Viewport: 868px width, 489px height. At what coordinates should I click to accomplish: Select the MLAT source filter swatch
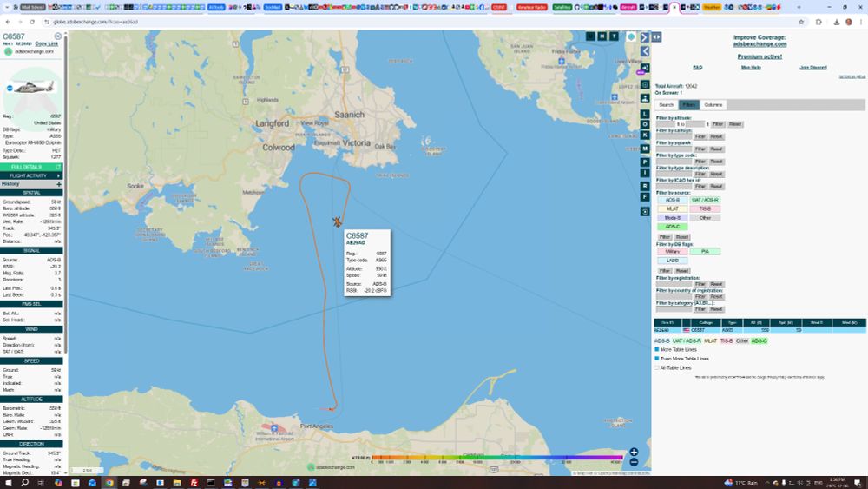pyautogui.click(x=672, y=208)
